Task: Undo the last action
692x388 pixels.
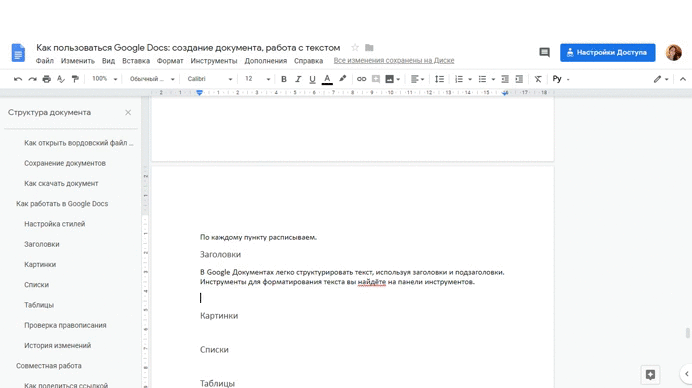Action: [x=18, y=79]
